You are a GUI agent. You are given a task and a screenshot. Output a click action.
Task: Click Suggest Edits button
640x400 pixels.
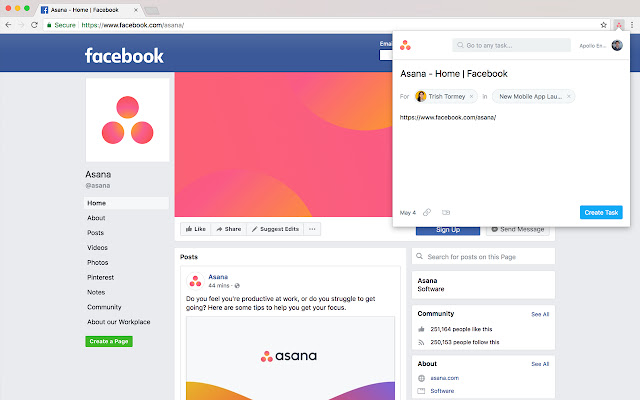[276, 229]
